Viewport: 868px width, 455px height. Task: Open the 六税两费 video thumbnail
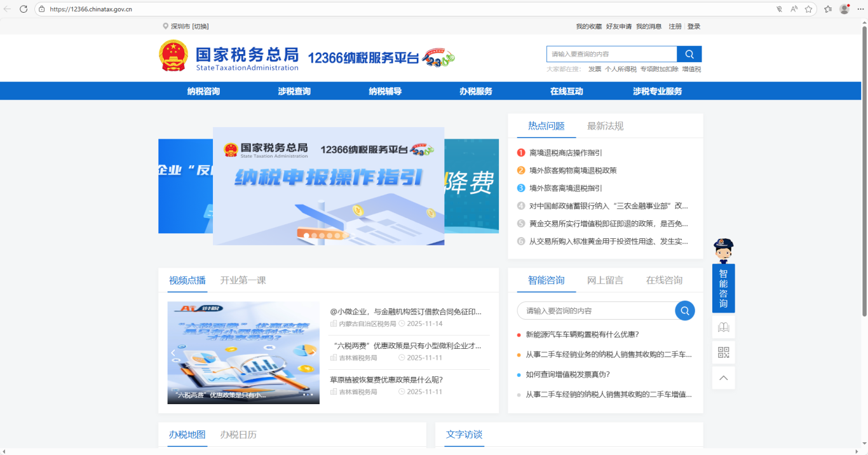(x=243, y=353)
